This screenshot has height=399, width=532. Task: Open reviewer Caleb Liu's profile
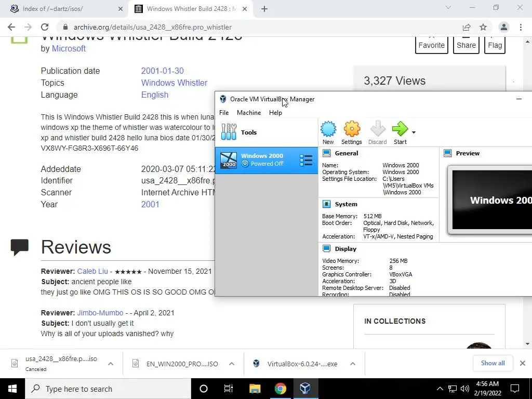pos(92,271)
